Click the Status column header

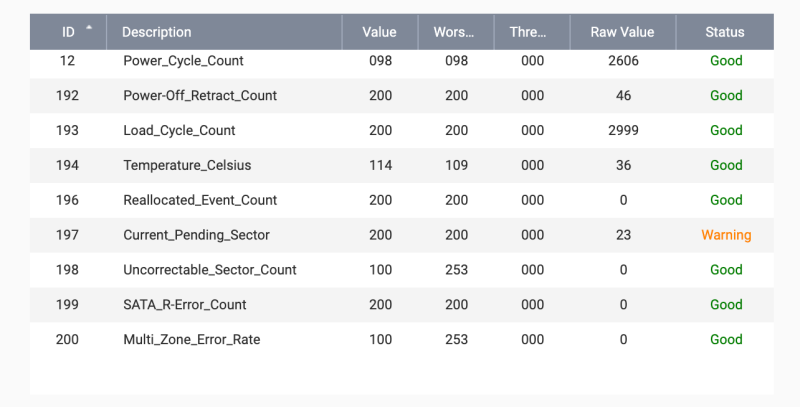(725, 32)
